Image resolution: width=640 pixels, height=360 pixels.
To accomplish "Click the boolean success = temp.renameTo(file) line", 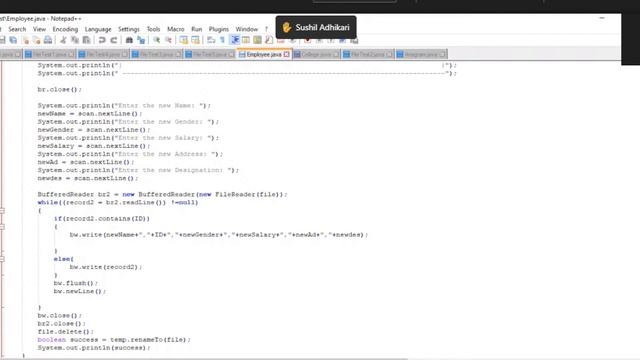I will click(x=114, y=340).
